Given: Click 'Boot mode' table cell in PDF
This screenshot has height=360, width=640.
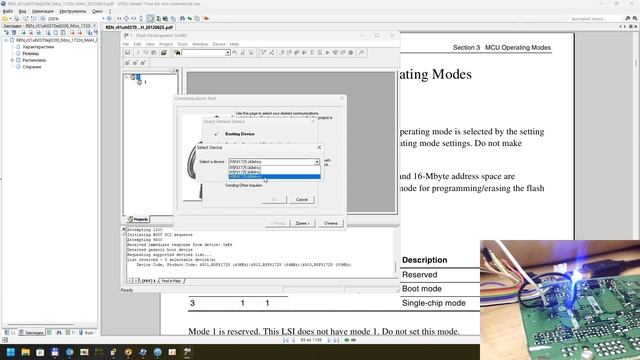Looking at the screenshot, I should 422,289.
